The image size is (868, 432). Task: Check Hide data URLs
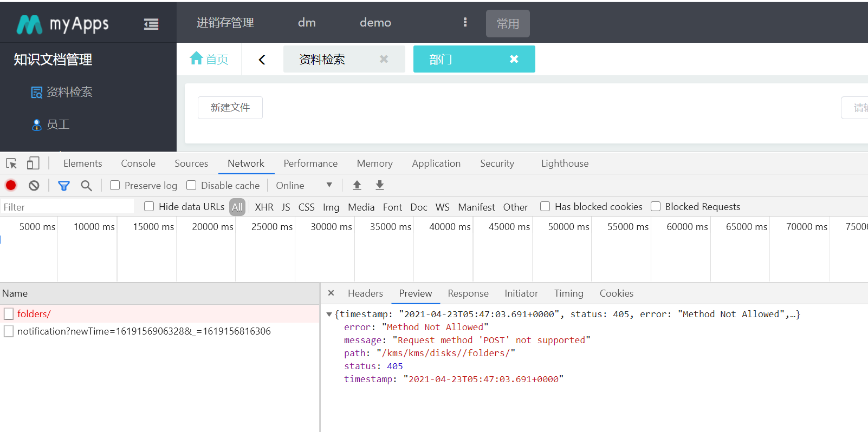(x=149, y=206)
